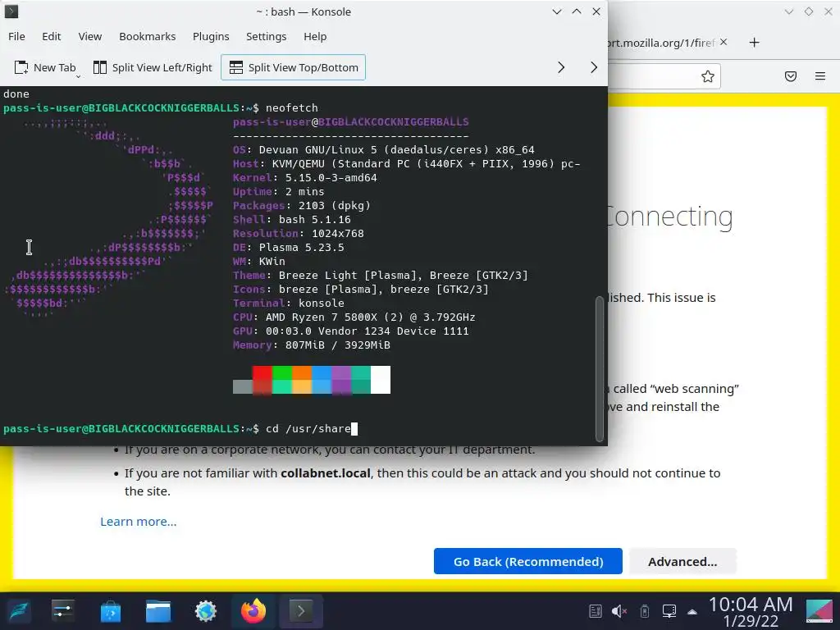Click the 'Host: KVM/QEMU' line

pos(407,163)
